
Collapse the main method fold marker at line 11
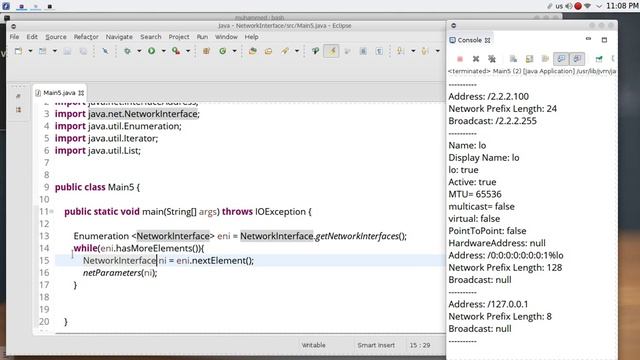pos(51,211)
